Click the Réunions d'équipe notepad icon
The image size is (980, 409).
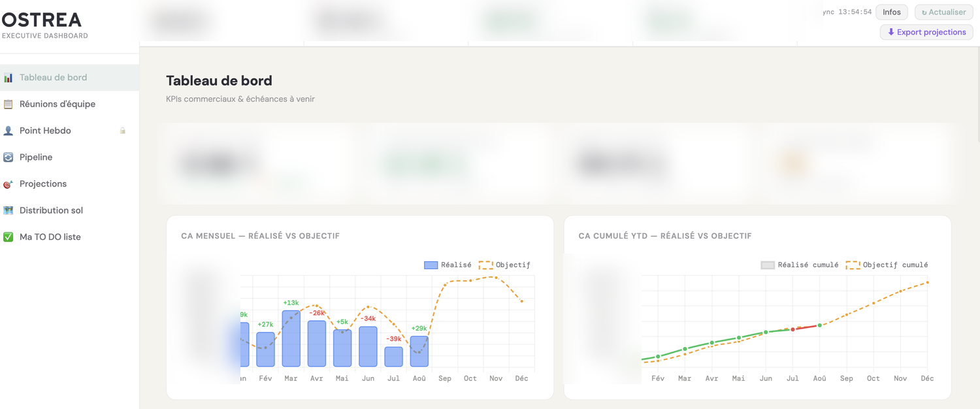(x=8, y=104)
